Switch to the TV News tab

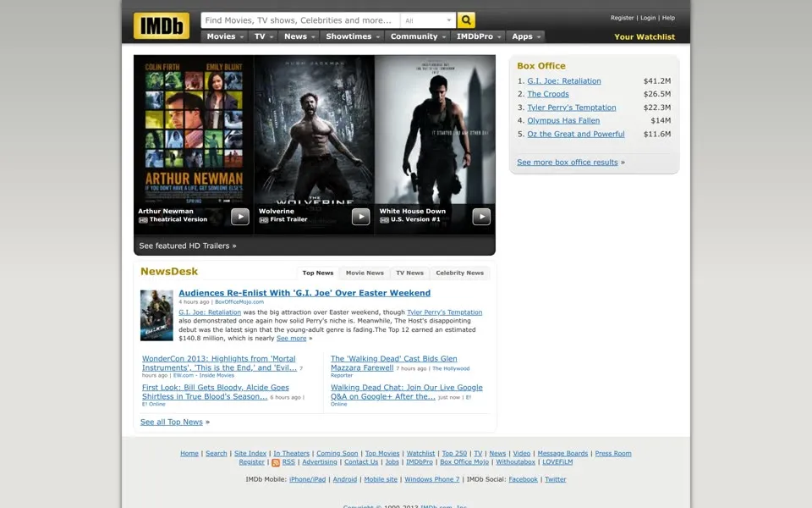pos(409,273)
